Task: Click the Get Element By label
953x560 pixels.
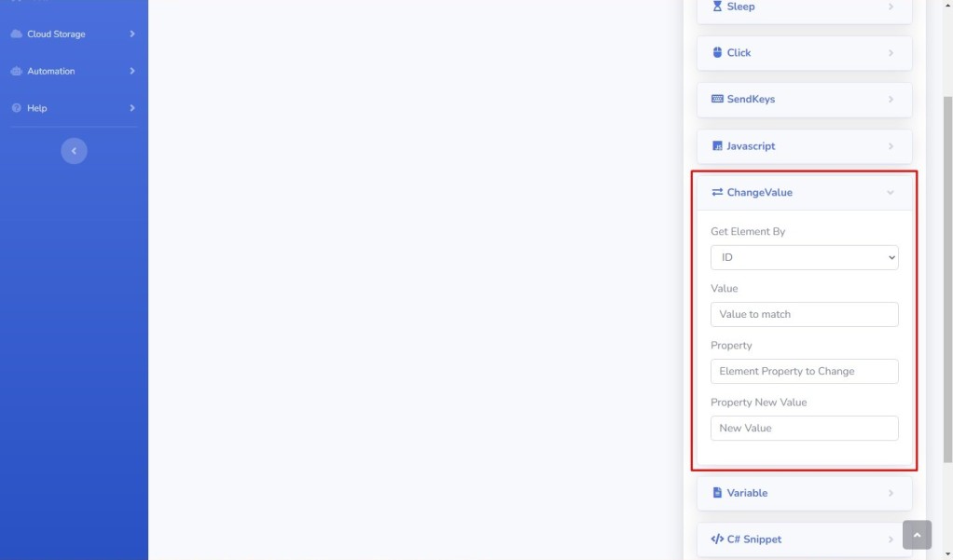Action: click(x=748, y=231)
